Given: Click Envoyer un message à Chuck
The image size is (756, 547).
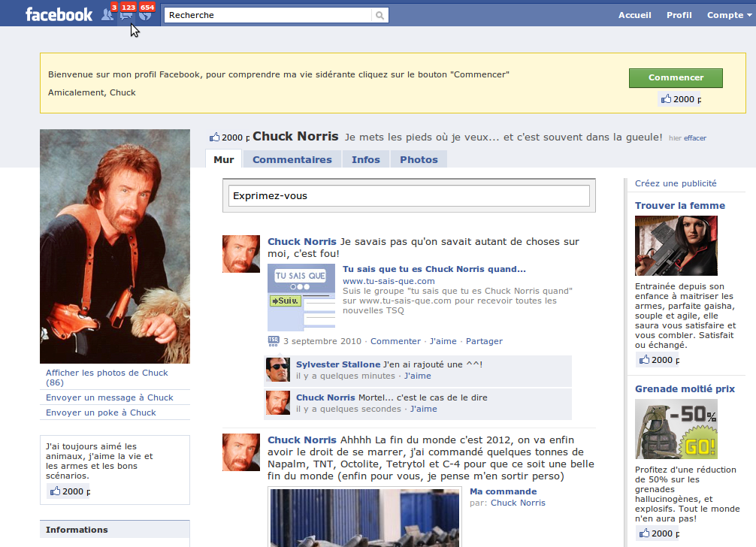Looking at the screenshot, I should 110,397.
